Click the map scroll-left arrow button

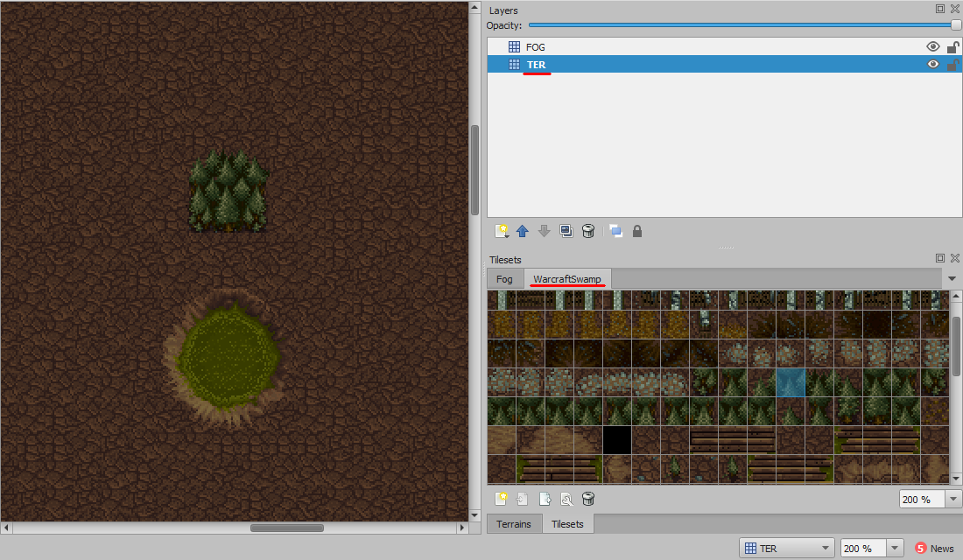click(6, 528)
